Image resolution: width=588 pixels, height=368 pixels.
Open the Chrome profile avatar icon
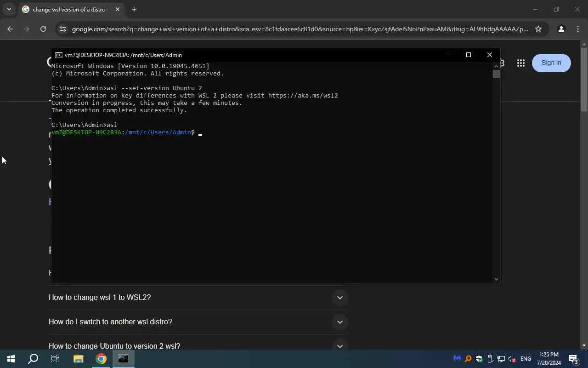pyautogui.click(x=561, y=29)
